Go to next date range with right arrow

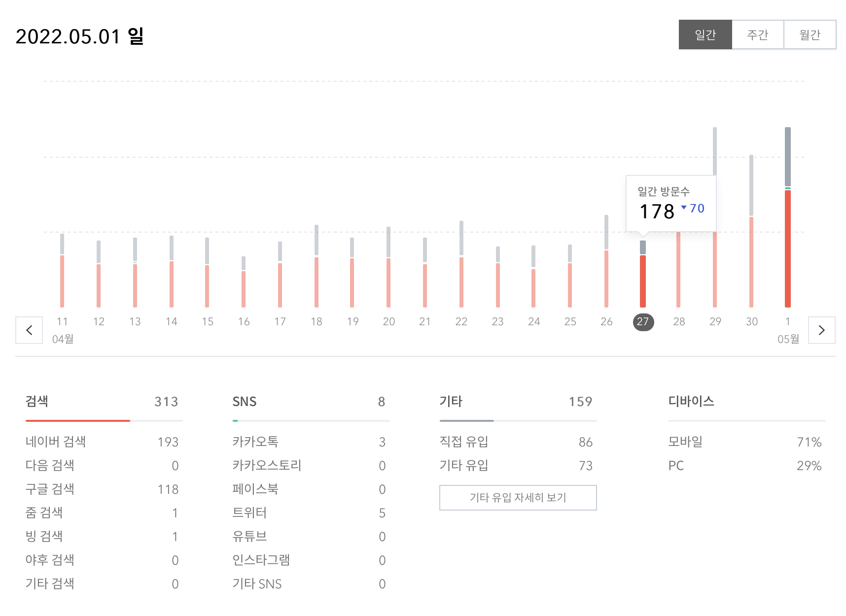click(821, 330)
